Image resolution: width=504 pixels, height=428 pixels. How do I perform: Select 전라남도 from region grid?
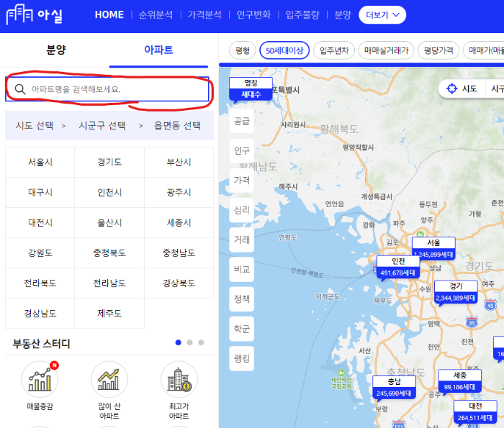coord(109,283)
